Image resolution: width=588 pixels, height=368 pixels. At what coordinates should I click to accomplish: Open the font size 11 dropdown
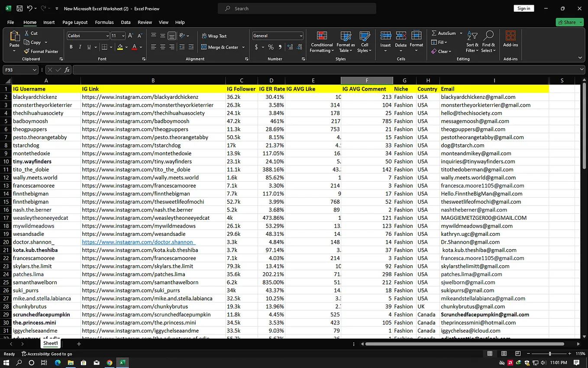(123, 36)
